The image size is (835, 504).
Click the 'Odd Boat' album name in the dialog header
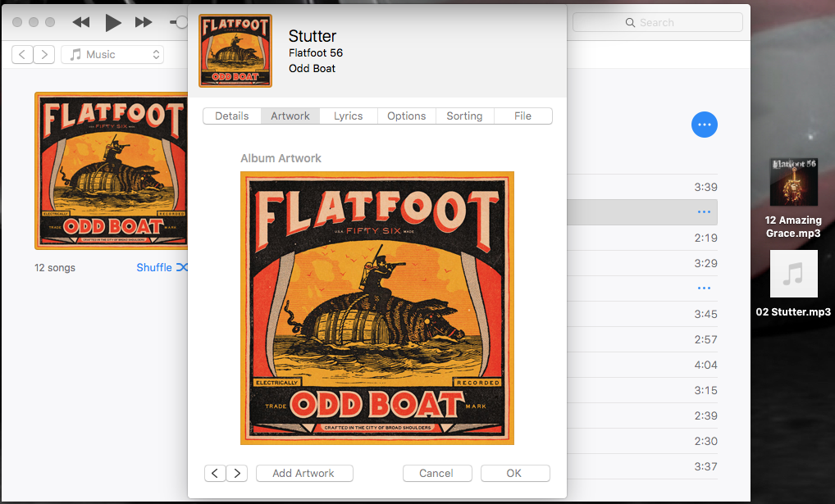[x=312, y=68]
